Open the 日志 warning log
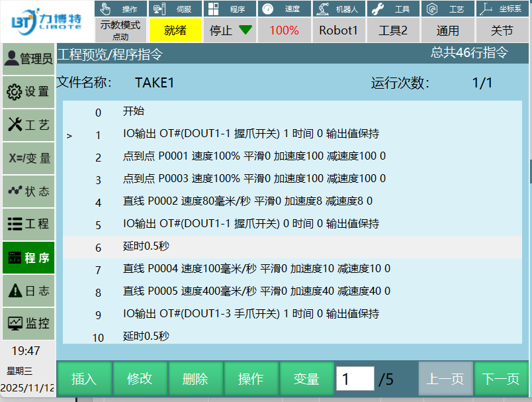532x402 pixels. (x=28, y=290)
